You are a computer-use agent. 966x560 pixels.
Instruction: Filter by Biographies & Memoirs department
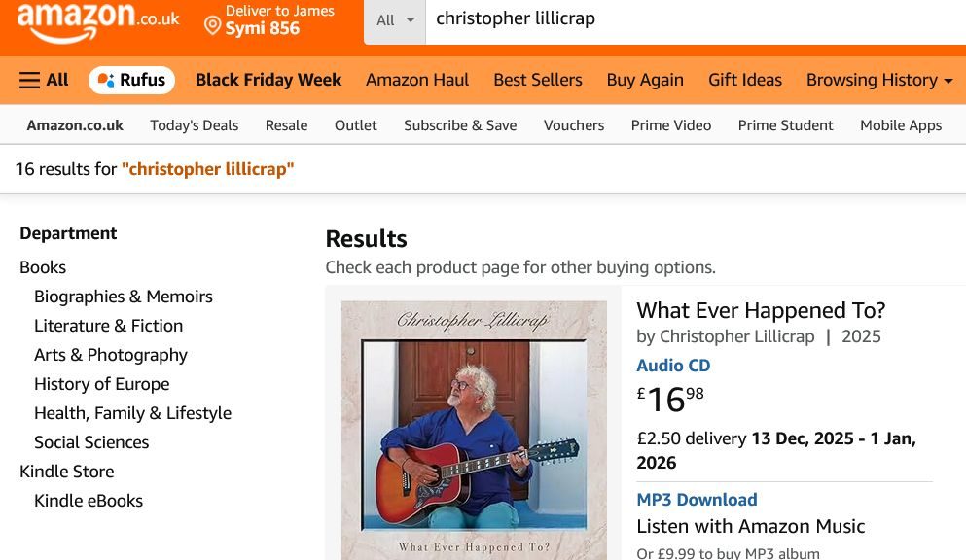(123, 297)
